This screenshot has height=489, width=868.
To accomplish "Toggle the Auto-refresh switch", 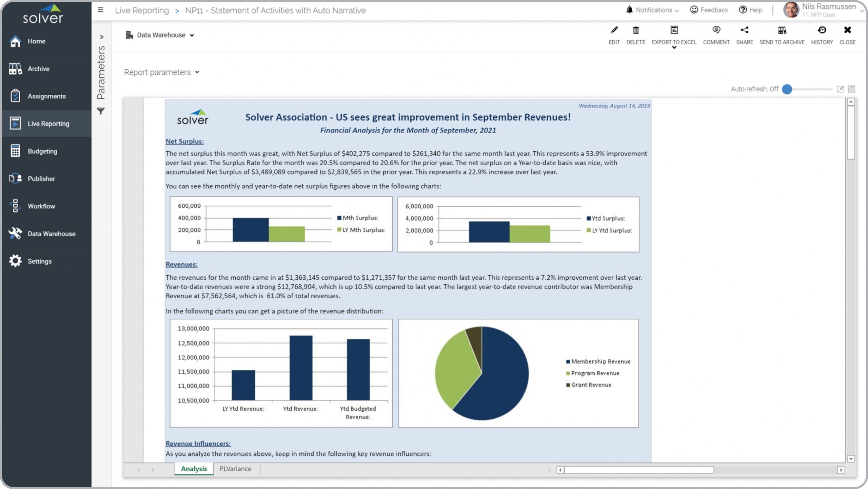I will pyautogui.click(x=787, y=89).
